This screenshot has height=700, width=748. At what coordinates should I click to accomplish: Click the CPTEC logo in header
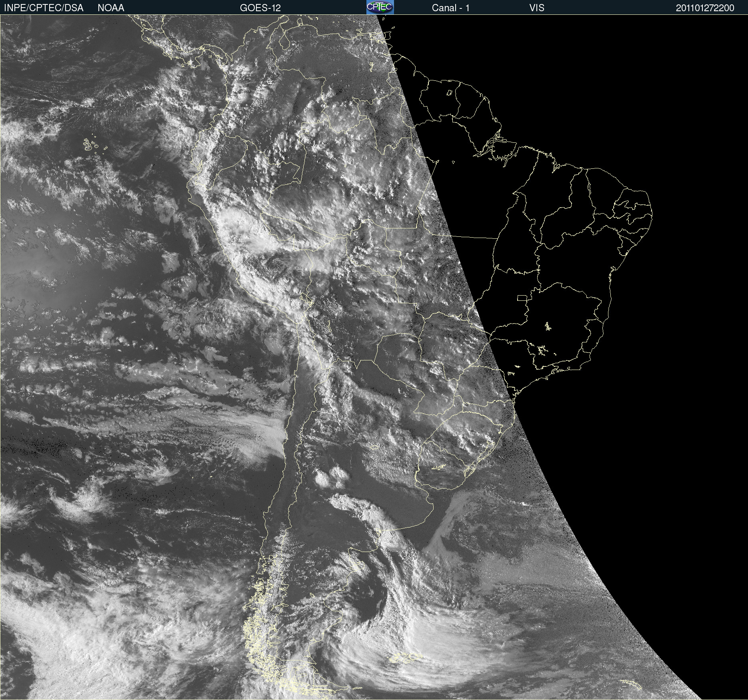point(380,7)
